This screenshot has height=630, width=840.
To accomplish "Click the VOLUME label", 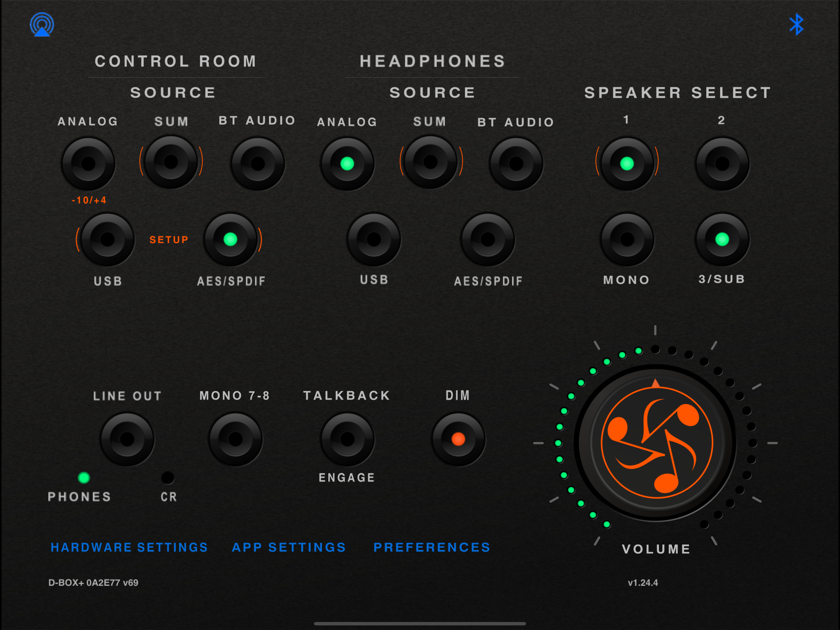I will coord(656,549).
